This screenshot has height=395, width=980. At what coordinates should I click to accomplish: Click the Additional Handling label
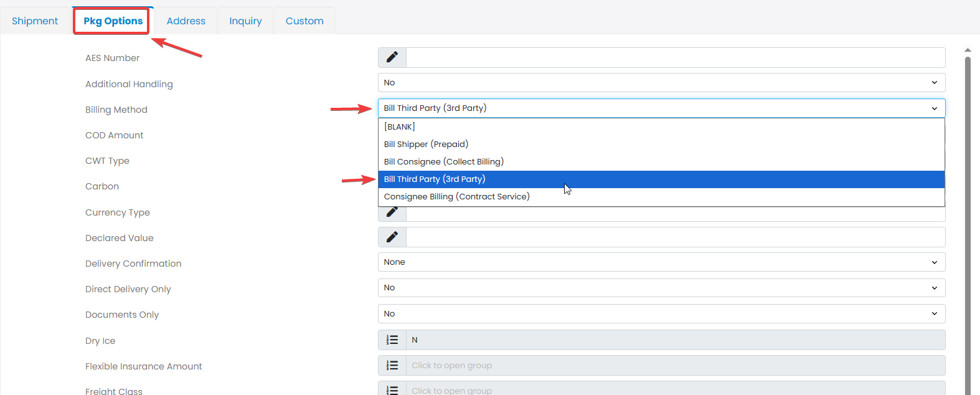[x=129, y=84]
